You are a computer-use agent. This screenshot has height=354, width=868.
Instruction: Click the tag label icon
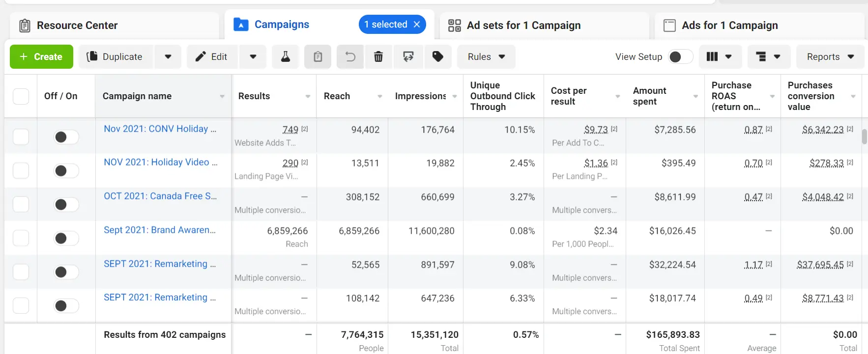point(437,57)
